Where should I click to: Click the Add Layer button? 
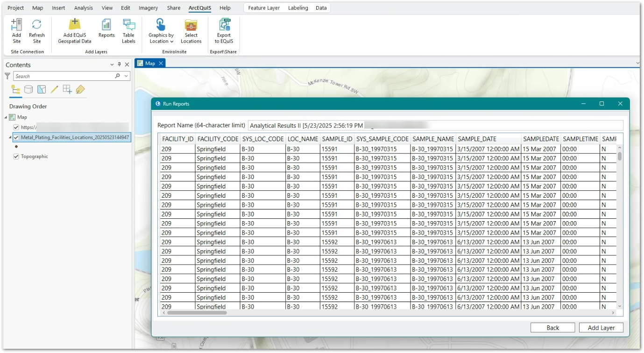[x=601, y=327]
